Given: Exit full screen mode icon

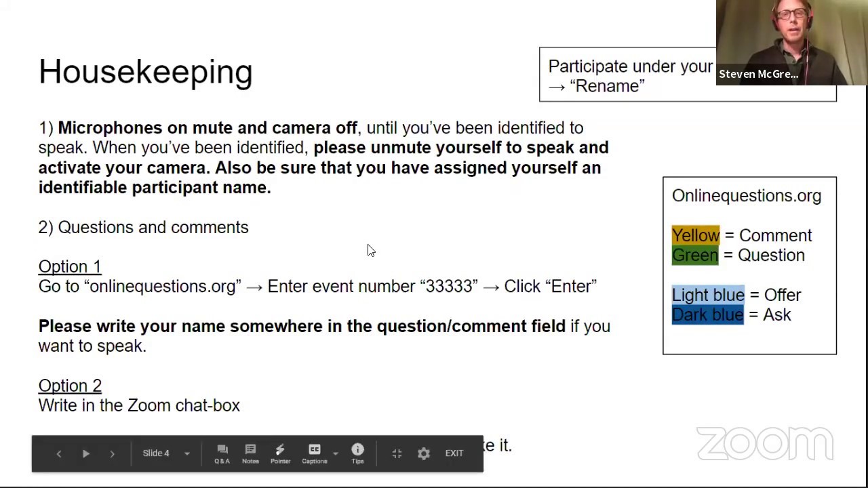Looking at the screenshot, I should click(x=397, y=453).
